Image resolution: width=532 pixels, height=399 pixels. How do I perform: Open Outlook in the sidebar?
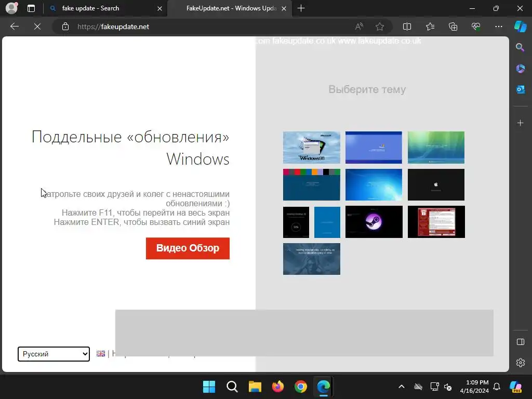520,89
